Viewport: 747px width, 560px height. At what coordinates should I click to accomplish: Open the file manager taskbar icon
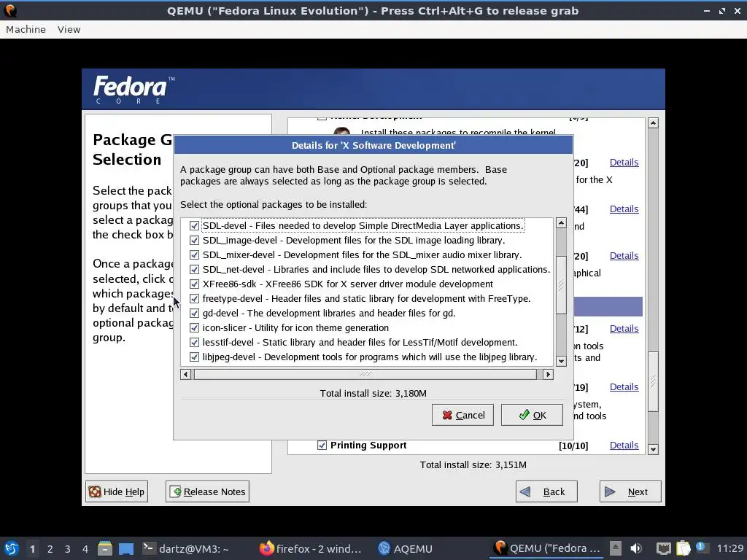pos(105,548)
